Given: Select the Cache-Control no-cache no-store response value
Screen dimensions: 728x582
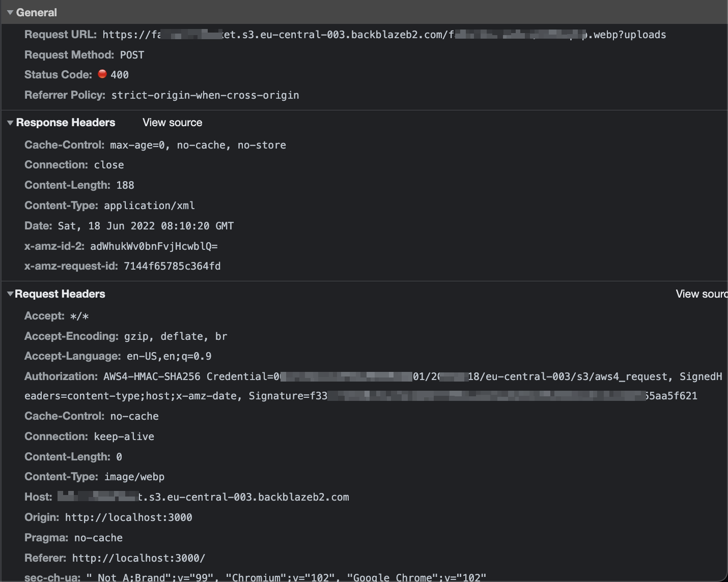Looking at the screenshot, I should pyautogui.click(x=198, y=145).
